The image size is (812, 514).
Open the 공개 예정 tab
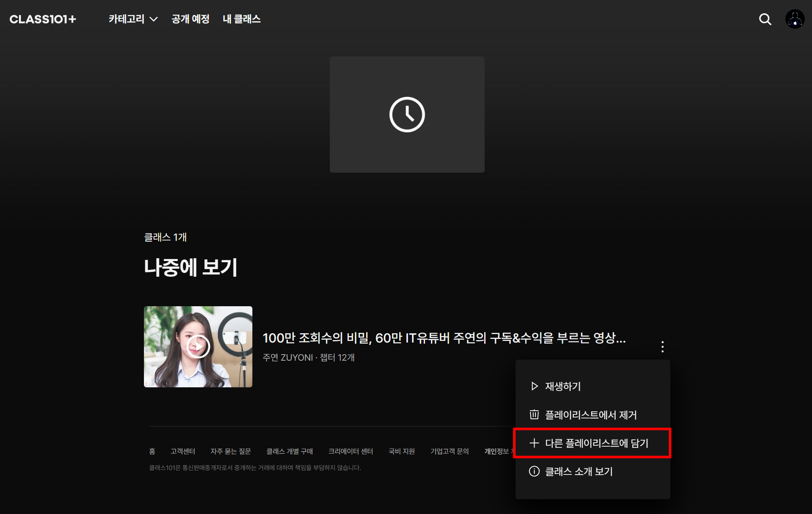coord(190,19)
